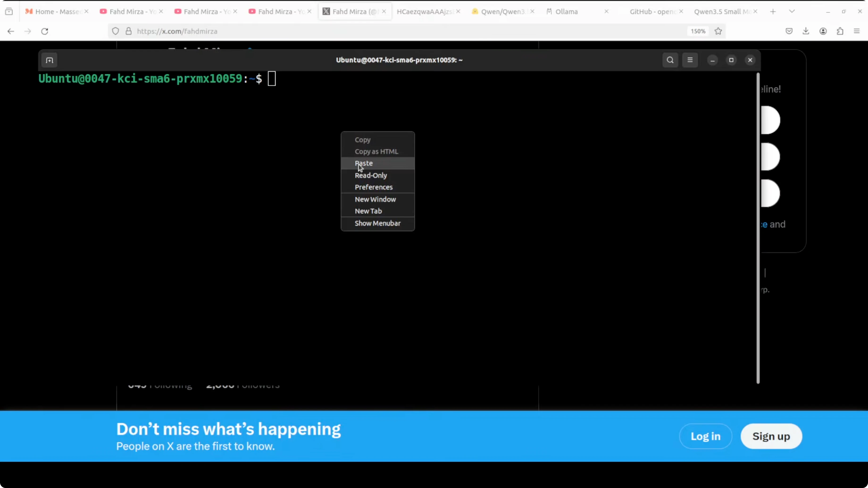Open the Firefox account icon
Image resolution: width=868 pixels, height=488 pixels.
click(823, 31)
